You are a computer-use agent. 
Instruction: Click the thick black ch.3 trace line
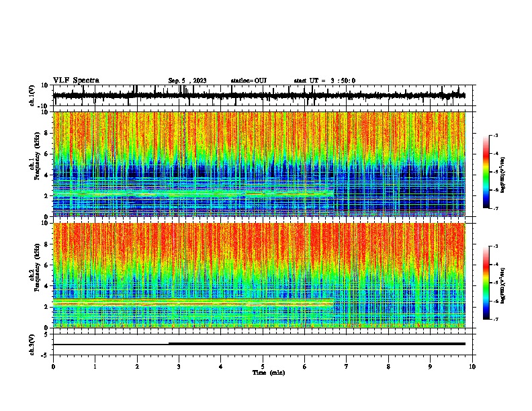pos(317,344)
